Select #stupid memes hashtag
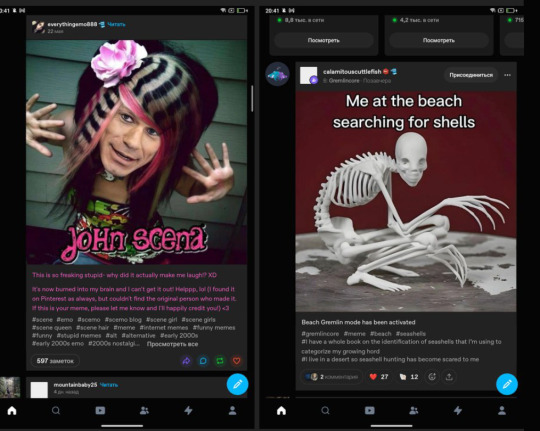 tap(79, 336)
